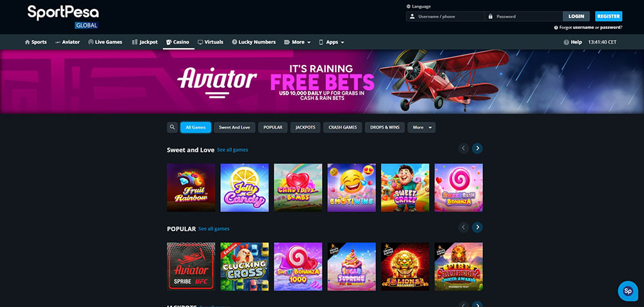This screenshot has height=307, width=644.
Task: Click the SportPesa Global logo
Action: tap(63, 17)
